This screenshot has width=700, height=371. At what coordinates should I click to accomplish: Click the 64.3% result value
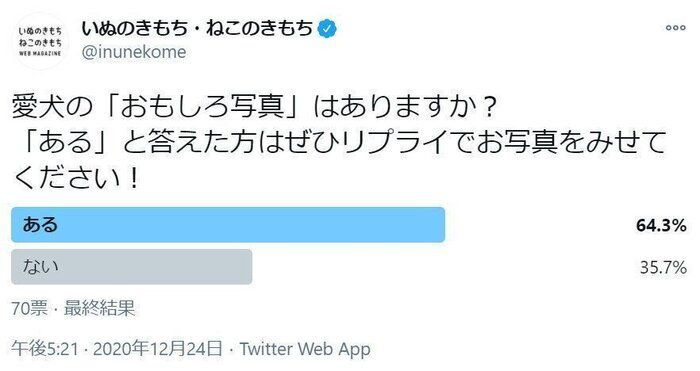click(662, 225)
